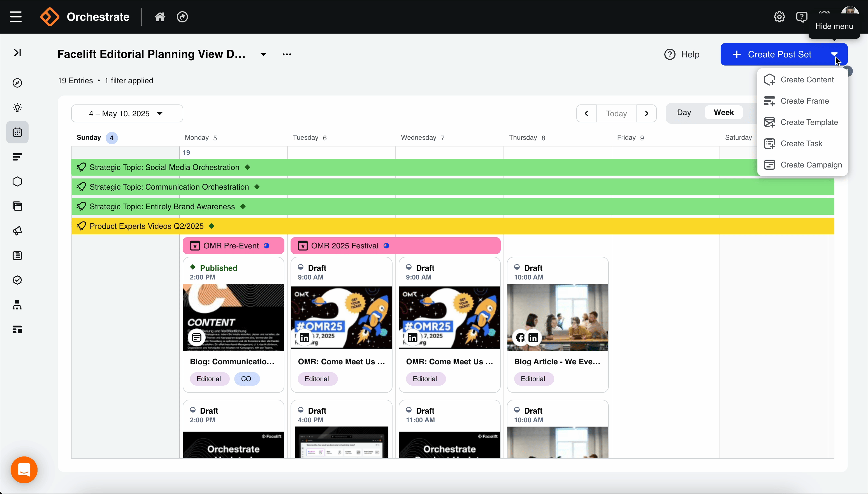This screenshot has height=494, width=868.
Task: Open the list document sidebar icon
Action: pyautogui.click(x=17, y=255)
